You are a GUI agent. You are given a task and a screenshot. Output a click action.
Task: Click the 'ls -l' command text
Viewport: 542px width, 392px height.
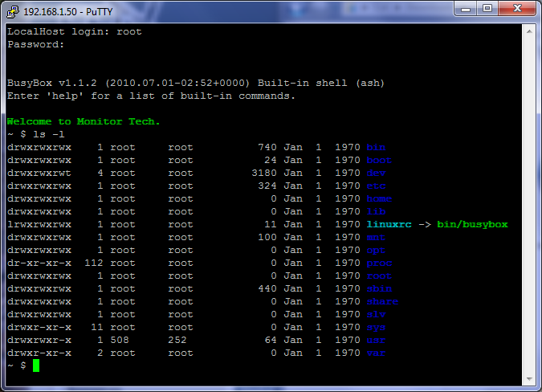[49, 134]
